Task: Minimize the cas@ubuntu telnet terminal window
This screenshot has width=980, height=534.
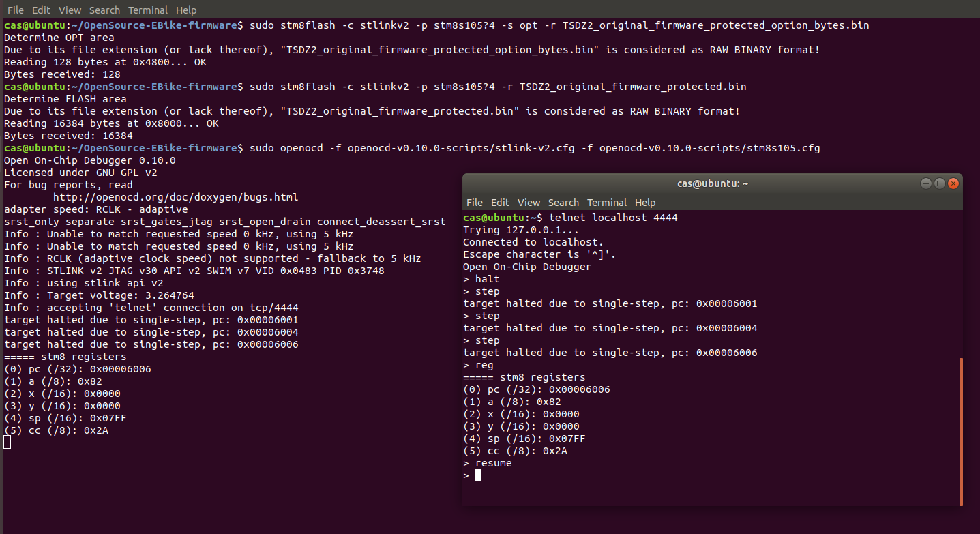Action: tap(925, 183)
